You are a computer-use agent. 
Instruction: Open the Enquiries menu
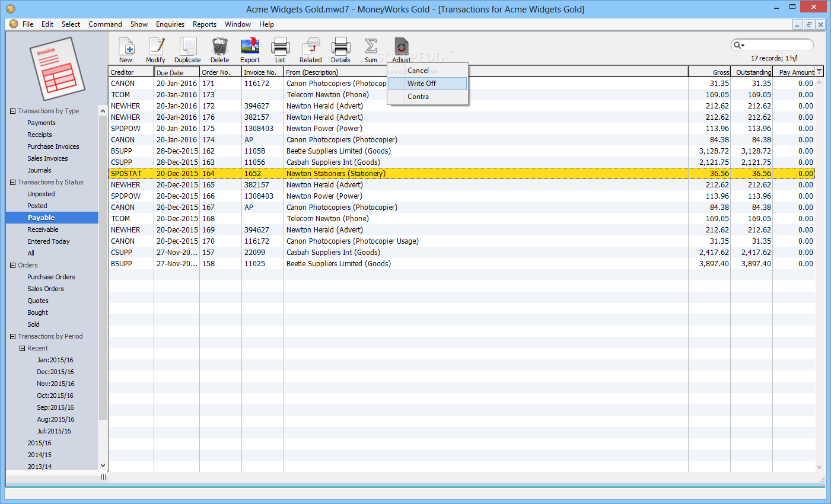170,24
